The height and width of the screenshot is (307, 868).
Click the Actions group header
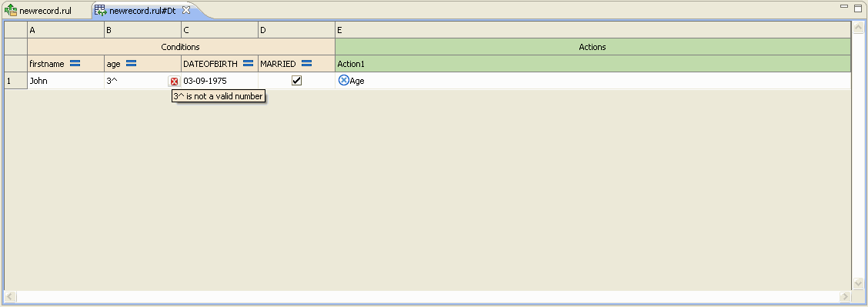[x=593, y=47]
